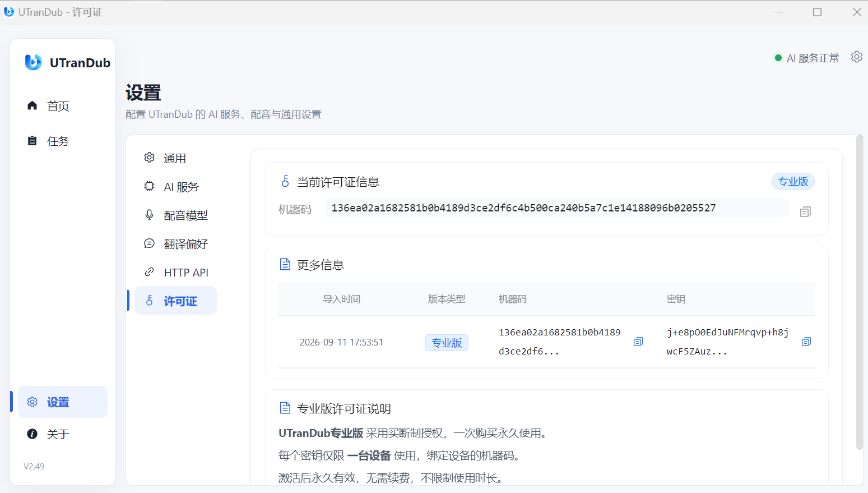868x493 pixels.
Task: Copy the table row's machine code
Action: tap(638, 342)
